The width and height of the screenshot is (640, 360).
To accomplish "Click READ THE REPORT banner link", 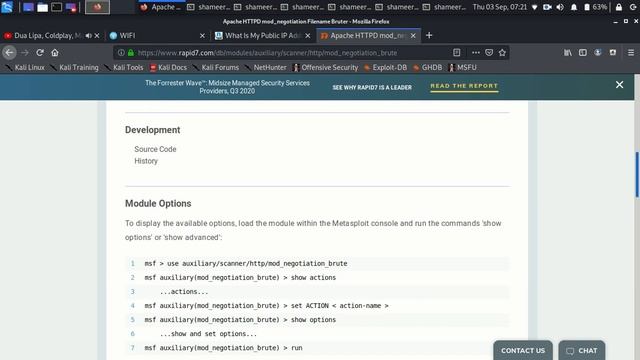I will pyautogui.click(x=464, y=86).
